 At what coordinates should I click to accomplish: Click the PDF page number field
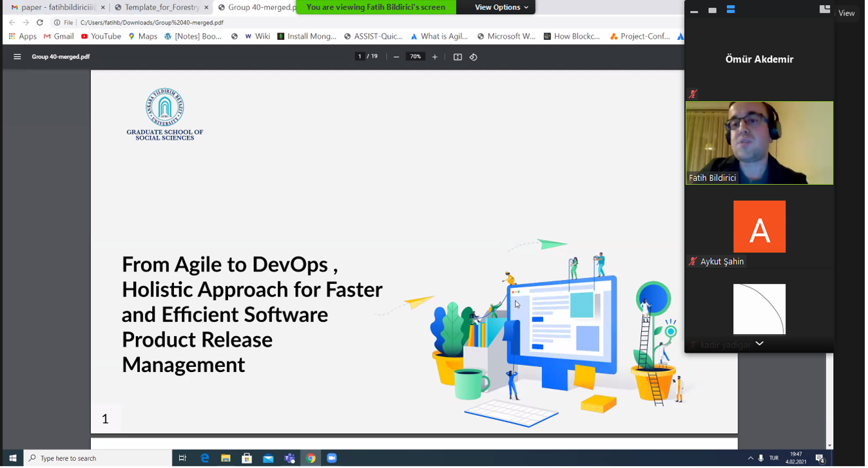point(360,57)
